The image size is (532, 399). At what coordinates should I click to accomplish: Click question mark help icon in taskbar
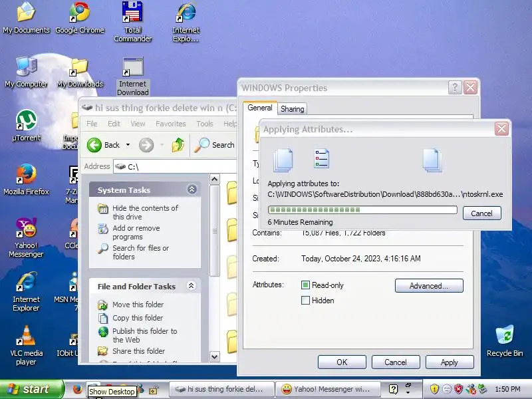(393, 389)
